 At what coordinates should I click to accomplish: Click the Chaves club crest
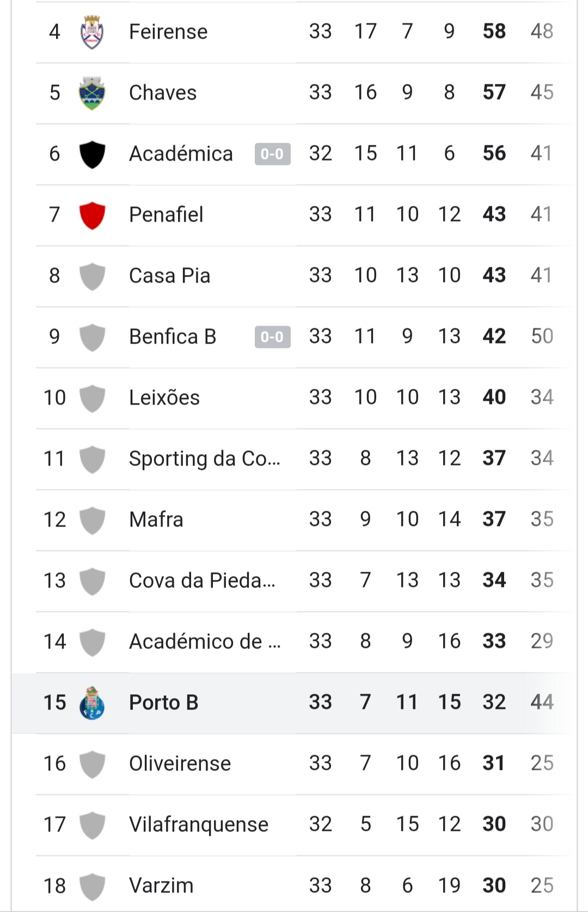(x=92, y=93)
